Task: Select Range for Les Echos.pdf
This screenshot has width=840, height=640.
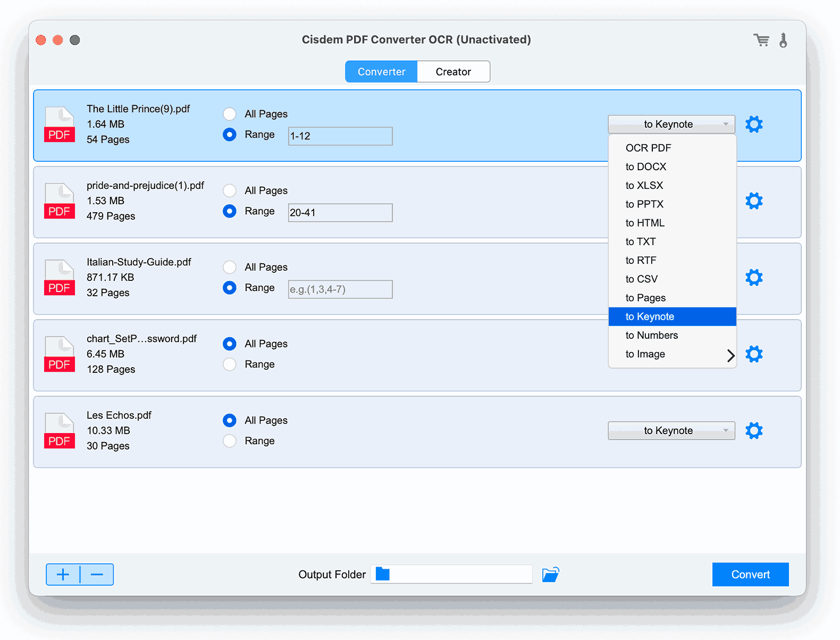Action: [230, 441]
